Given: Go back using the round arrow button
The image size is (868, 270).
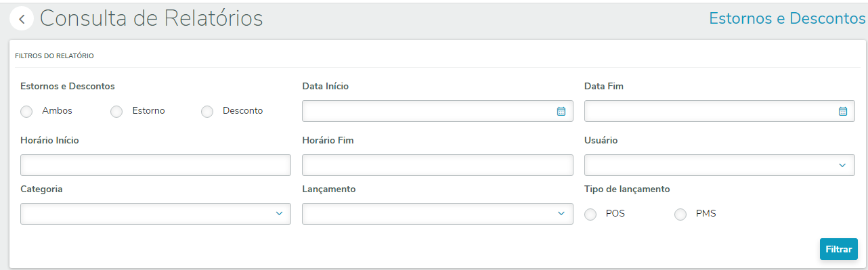Looking at the screenshot, I should [22, 19].
